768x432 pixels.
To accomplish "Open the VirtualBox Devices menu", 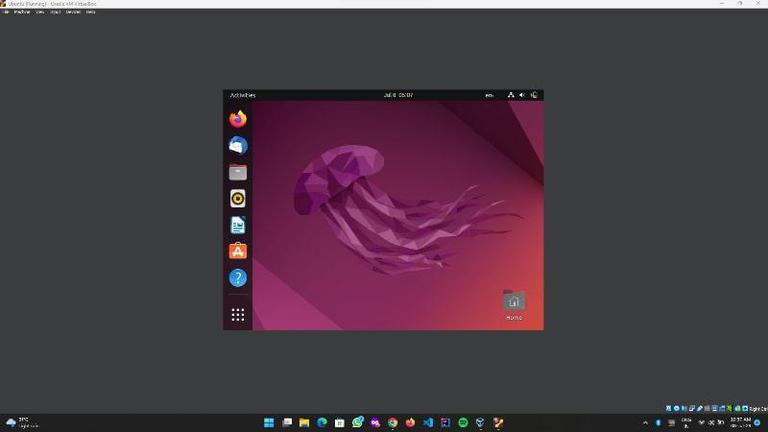I will pos(73,12).
